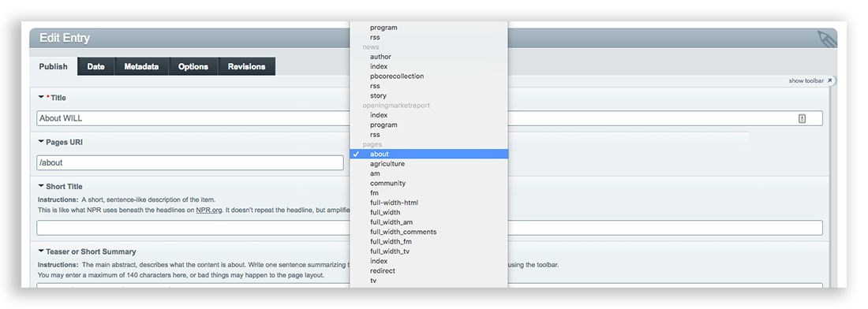The height and width of the screenshot is (309, 868).
Task: Select rss at top of dropdown list
Action: coord(429,37)
